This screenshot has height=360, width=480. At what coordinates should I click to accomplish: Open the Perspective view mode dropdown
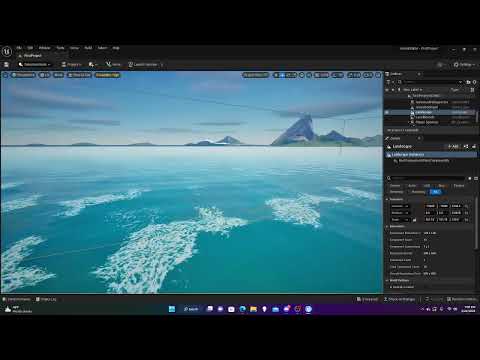(23, 75)
